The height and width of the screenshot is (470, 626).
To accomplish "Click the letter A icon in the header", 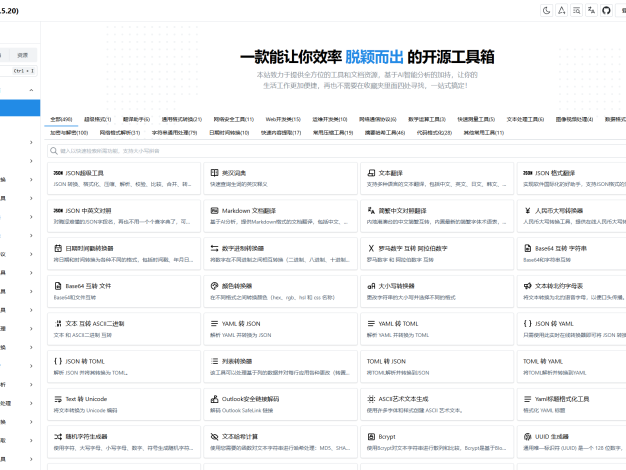I will point(561,11).
